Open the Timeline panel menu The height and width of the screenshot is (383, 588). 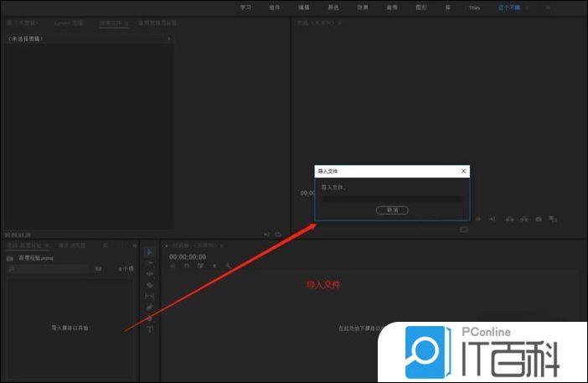click(x=222, y=246)
